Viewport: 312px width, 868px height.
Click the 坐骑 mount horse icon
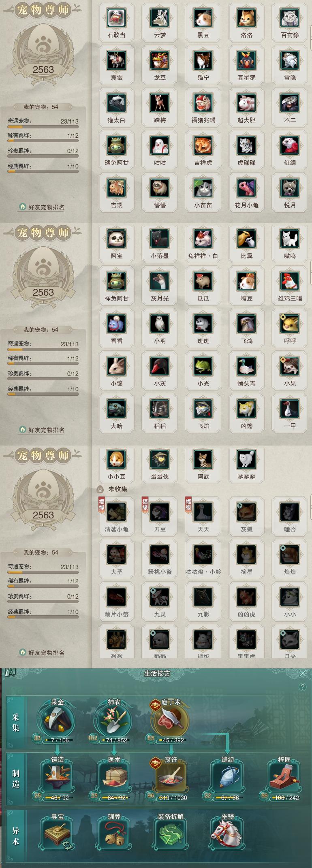227,834
